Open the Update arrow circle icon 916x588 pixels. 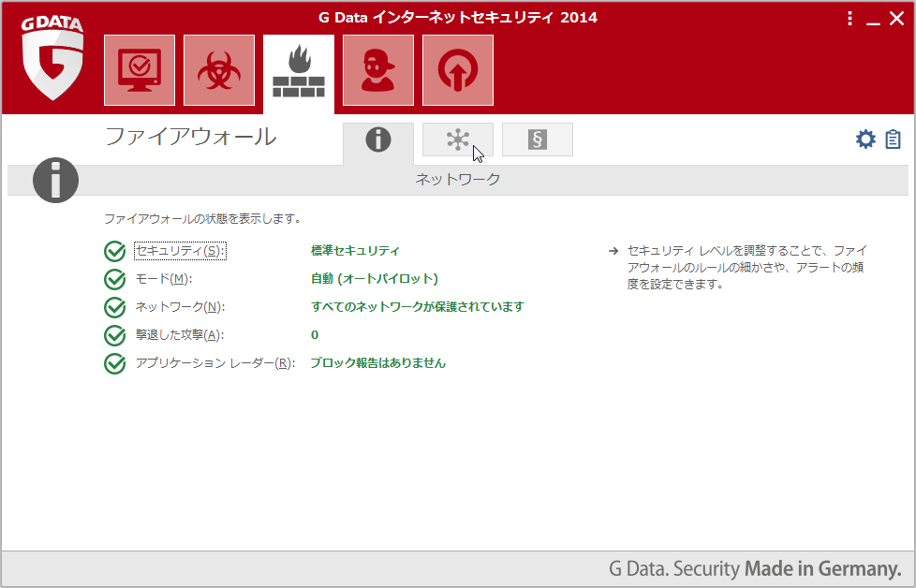457,71
